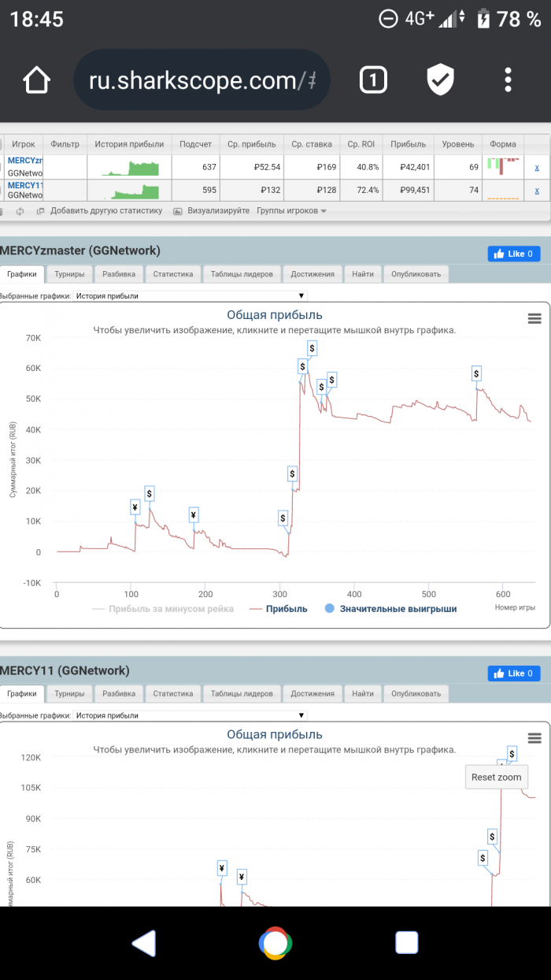This screenshot has height=980, width=551.
Task: Sort by Подсчет column header
Action: point(195,144)
